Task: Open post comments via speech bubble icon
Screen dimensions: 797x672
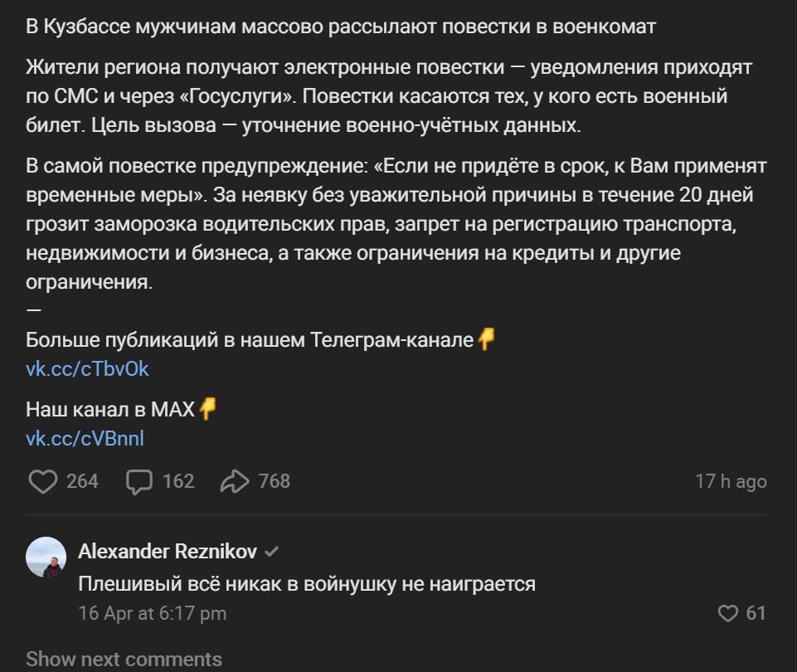Action: pyautogui.click(x=139, y=481)
